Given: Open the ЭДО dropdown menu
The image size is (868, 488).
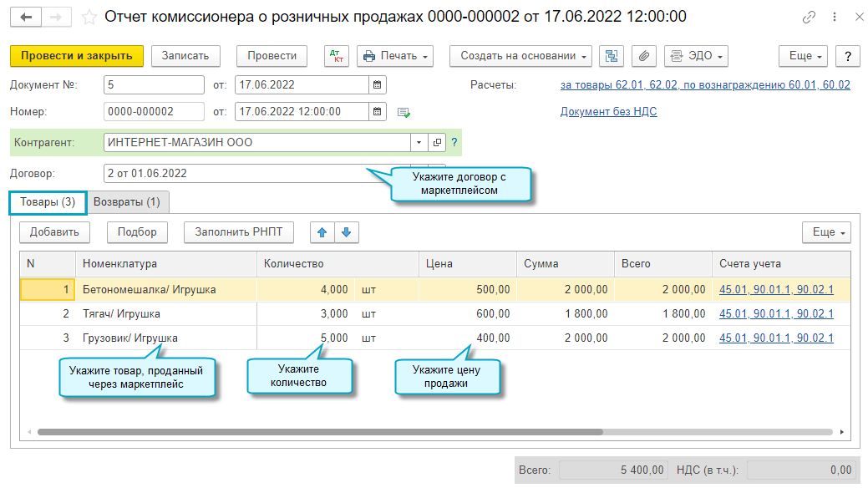Looking at the screenshot, I should coord(696,56).
